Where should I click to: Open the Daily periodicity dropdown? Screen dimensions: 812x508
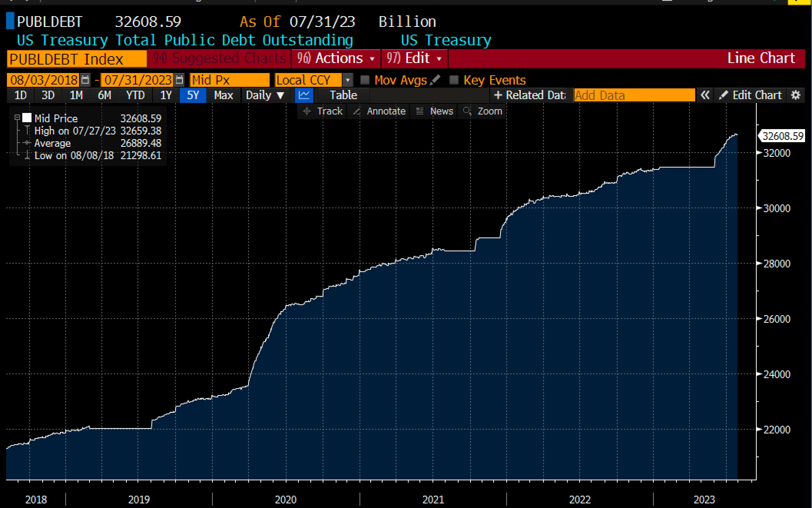tap(265, 95)
